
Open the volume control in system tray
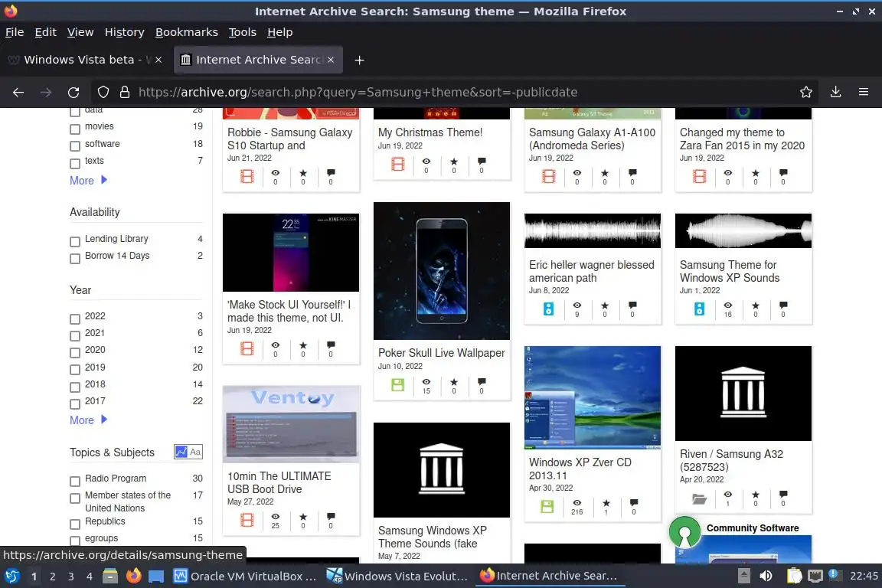click(x=766, y=577)
